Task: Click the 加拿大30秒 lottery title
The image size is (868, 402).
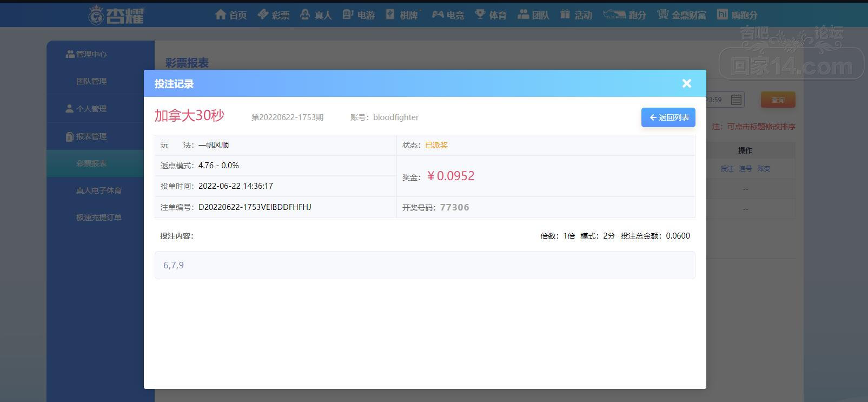Action: (x=189, y=116)
